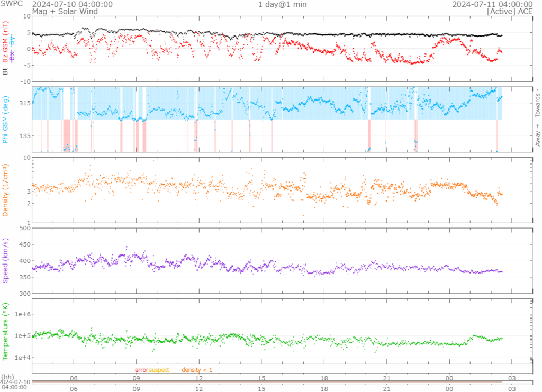The width and height of the screenshot is (542, 392).
Task: Click the 'Towards -' sector label
Action: [x=538, y=103]
